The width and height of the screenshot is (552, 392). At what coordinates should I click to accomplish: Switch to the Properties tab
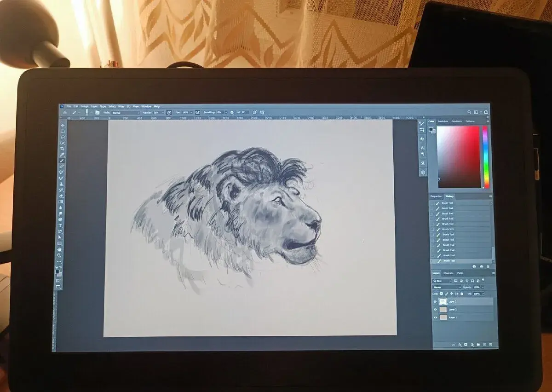(x=436, y=196)
